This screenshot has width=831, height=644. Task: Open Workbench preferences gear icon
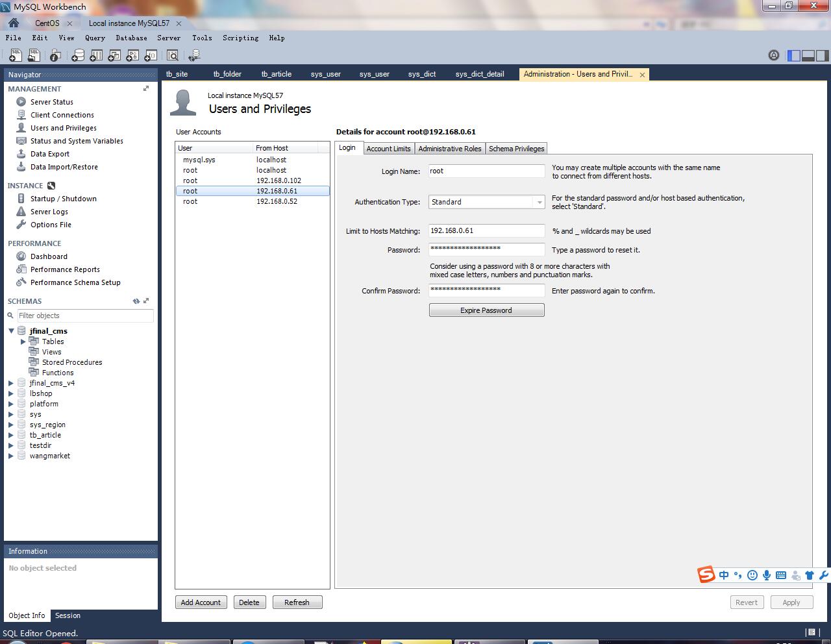[x=774, y=55]
